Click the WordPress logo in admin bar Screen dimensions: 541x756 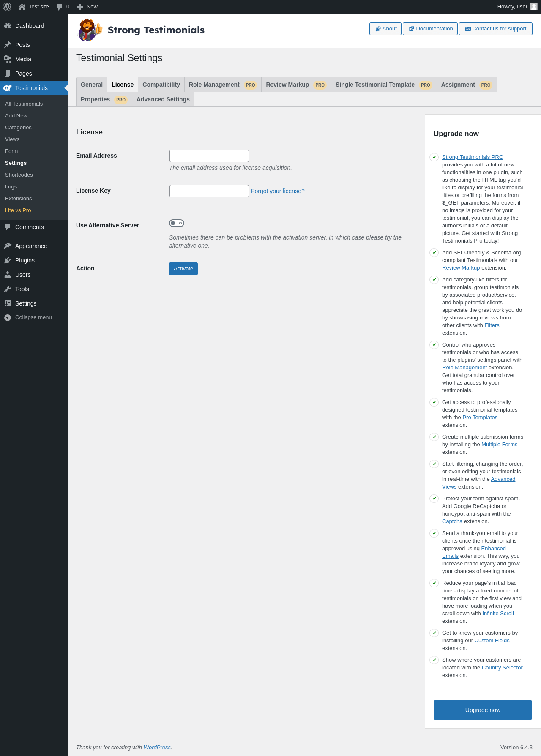[7, 7]
